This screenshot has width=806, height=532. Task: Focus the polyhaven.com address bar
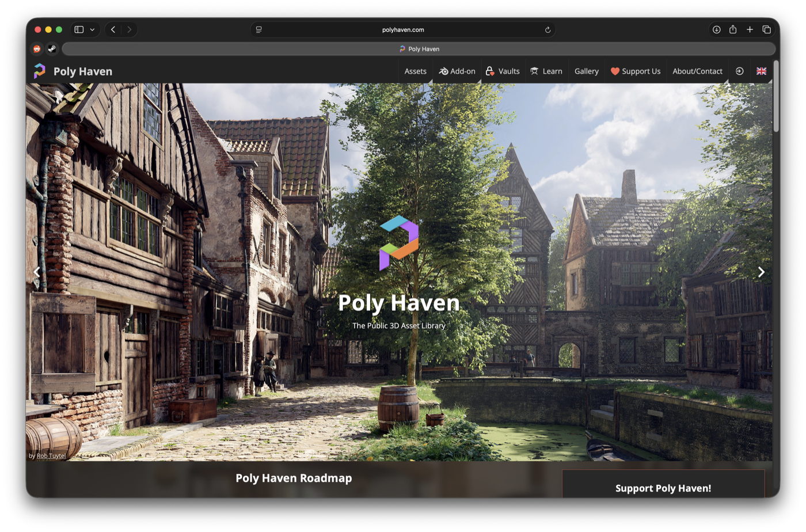[403, 29]
